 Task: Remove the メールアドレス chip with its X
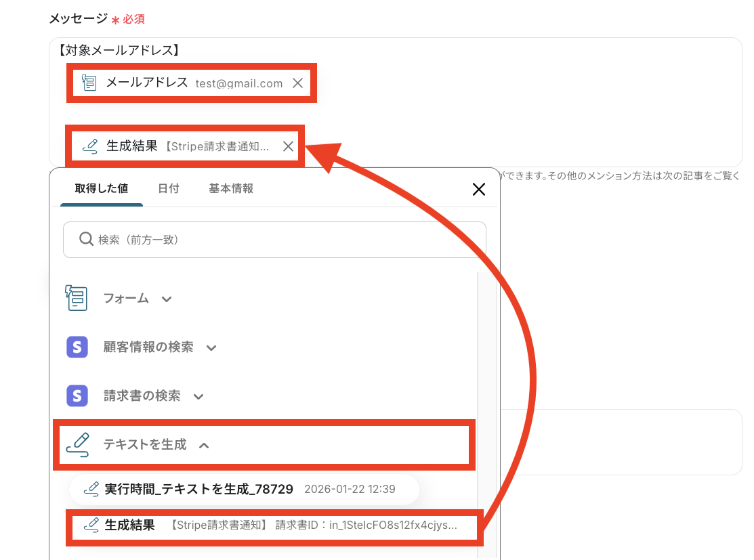click(x=297, y=83)
